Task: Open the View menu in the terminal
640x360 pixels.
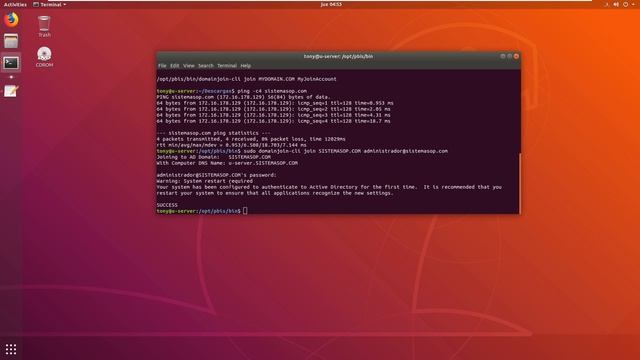Action: click(189, 65)
